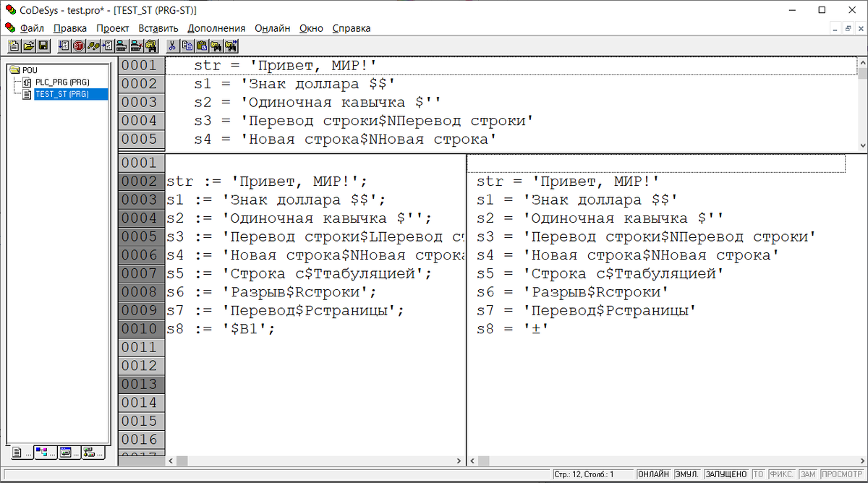Restore the TEST_ST child window
Viewport: 868px width, 483px height.
click(x=848, y=28)
